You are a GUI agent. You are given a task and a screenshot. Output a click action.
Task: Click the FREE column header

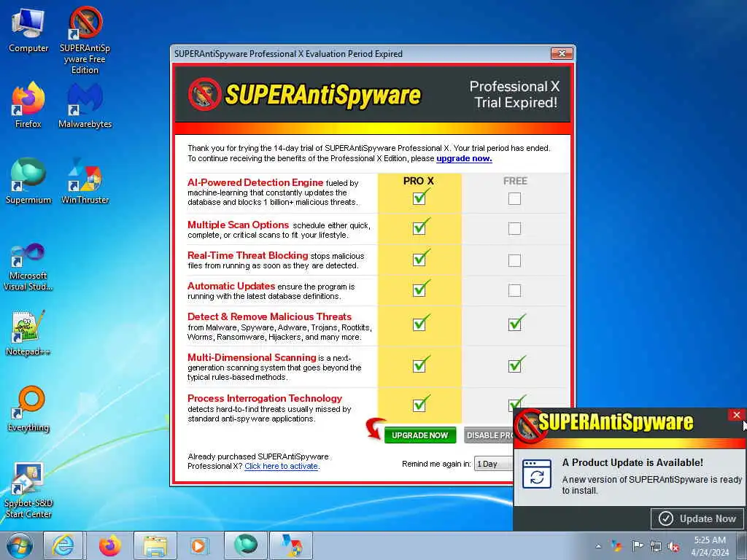pyautogui.click(x=516, y=181)
